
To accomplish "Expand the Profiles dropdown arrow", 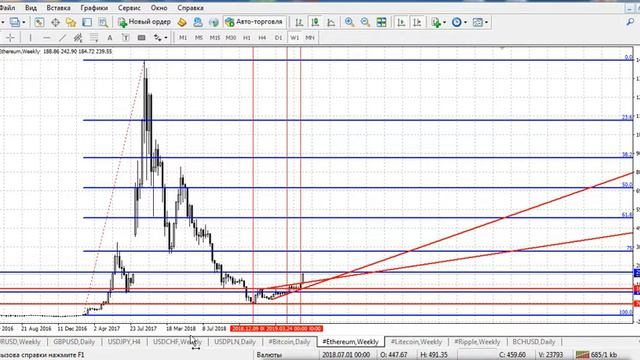I will [x=24, y=22].
